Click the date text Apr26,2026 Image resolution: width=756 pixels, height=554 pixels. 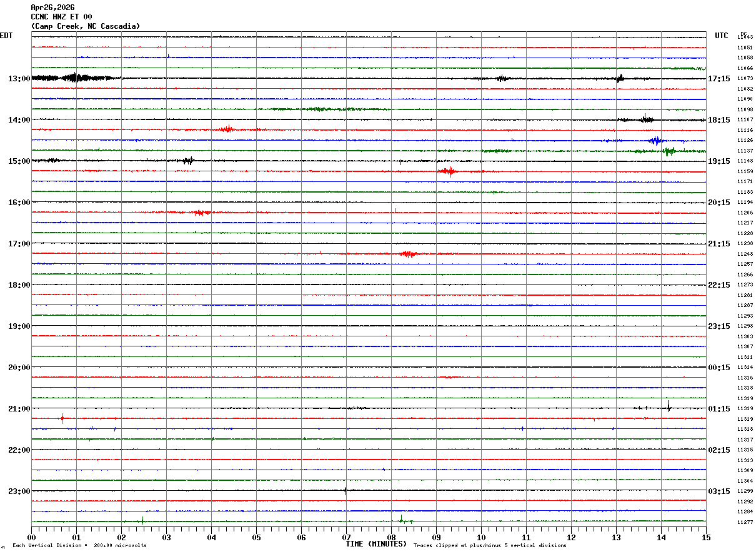(x=52, y=8)
